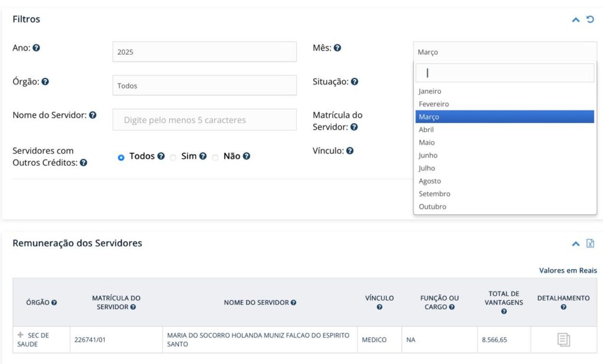Click the help icon beside Órgão label
This screenshot has width=603, height=364.
45,82
